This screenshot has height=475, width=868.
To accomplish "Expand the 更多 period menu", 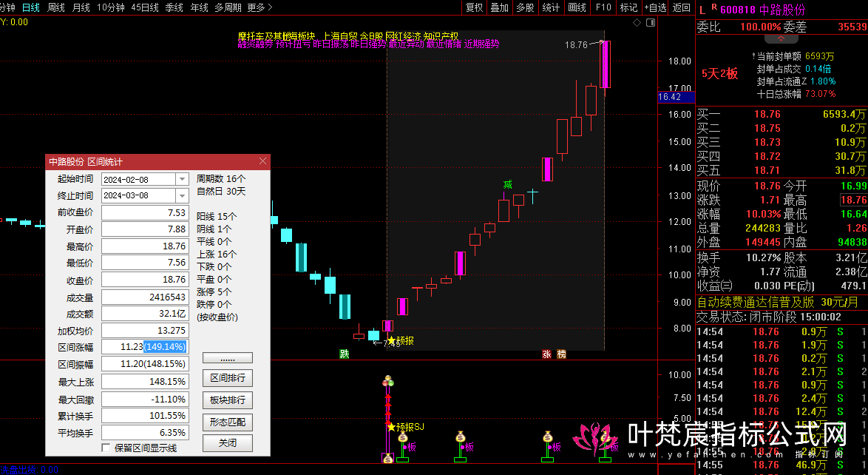I will click(260, 7).
